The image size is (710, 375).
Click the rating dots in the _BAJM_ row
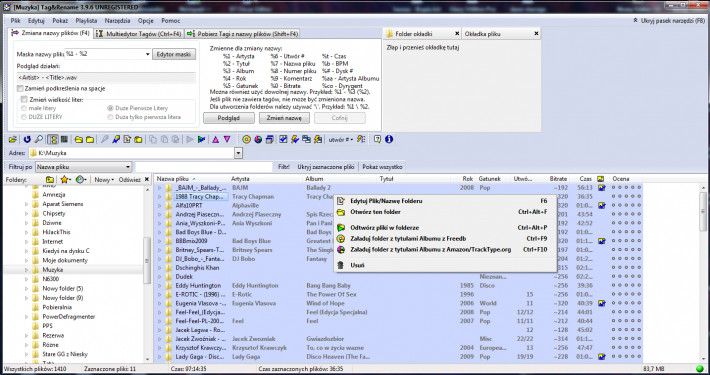627,188
